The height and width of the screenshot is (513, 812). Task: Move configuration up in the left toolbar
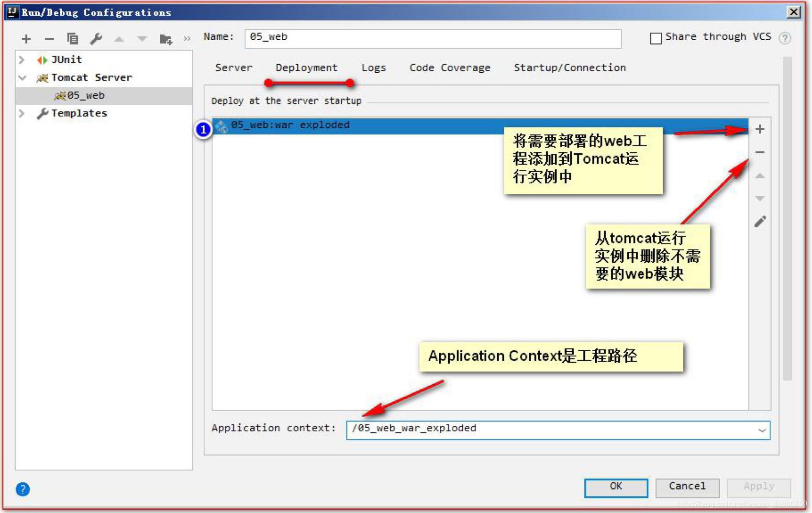pos(119,39)
